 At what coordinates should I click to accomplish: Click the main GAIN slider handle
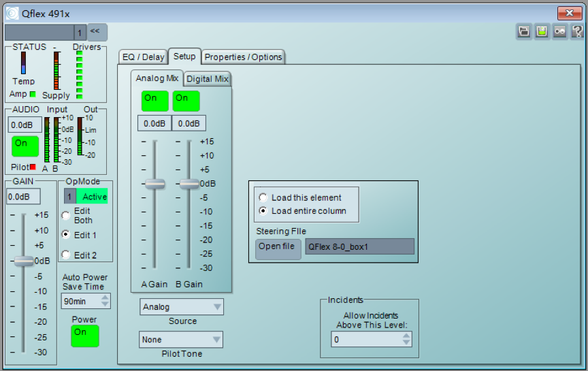tap(24, 261)
